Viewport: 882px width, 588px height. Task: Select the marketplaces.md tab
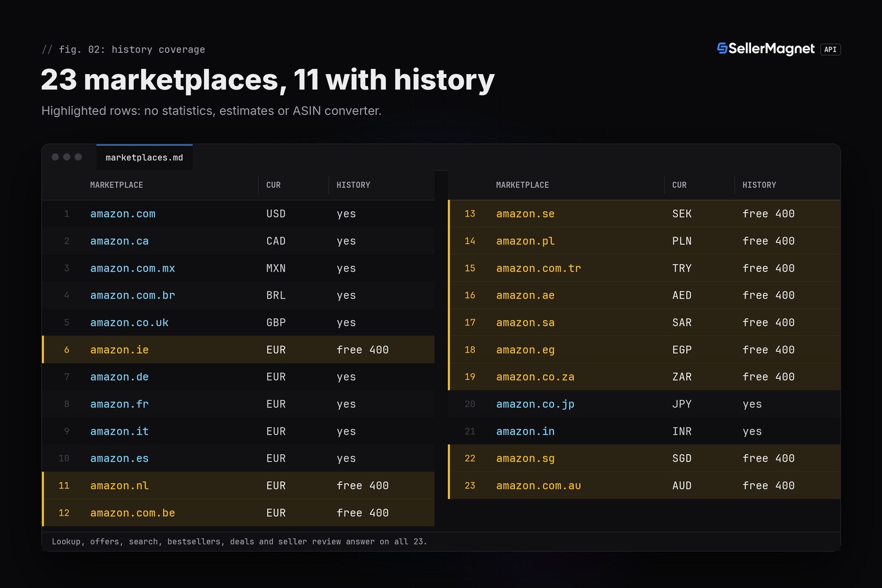pyautogui.click(x=144, y=157)
